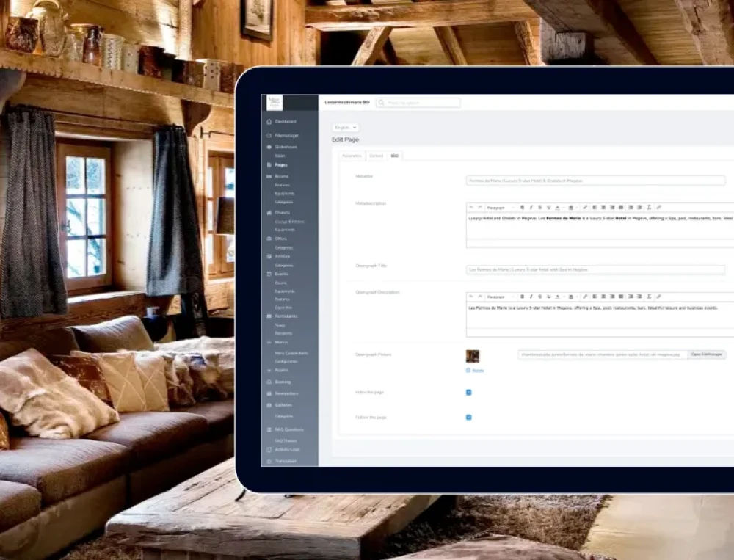Open Booking in the sidebar
Viewport: 734px width, 560px height.
[x=283, y=382]
